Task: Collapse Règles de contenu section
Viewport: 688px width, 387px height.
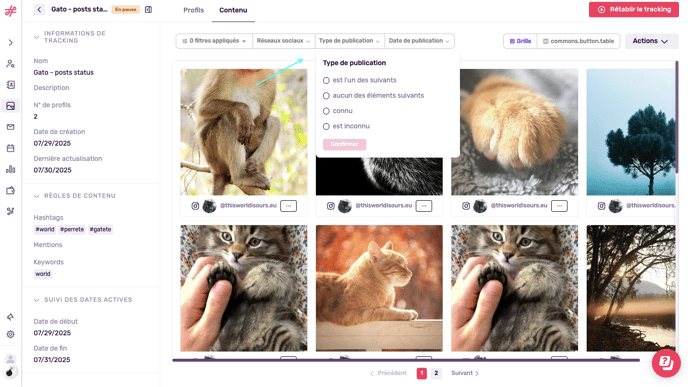Action: point(36,196)
